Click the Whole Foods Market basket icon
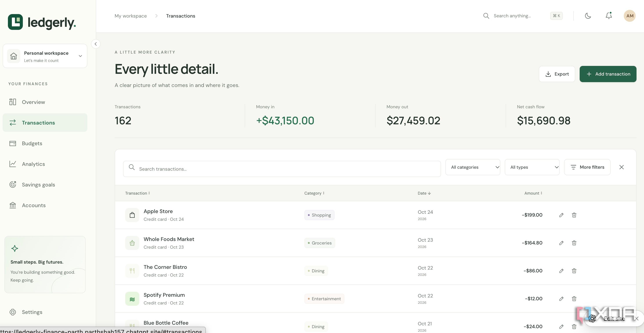The image size is (644, 333). [132, 243]
